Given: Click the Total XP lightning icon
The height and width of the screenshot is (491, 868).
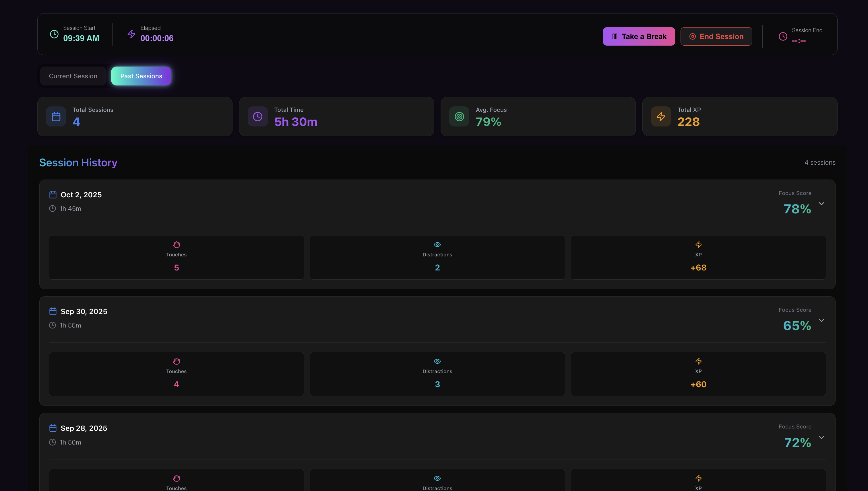Looking at the screenshot, I should (661, 117).
